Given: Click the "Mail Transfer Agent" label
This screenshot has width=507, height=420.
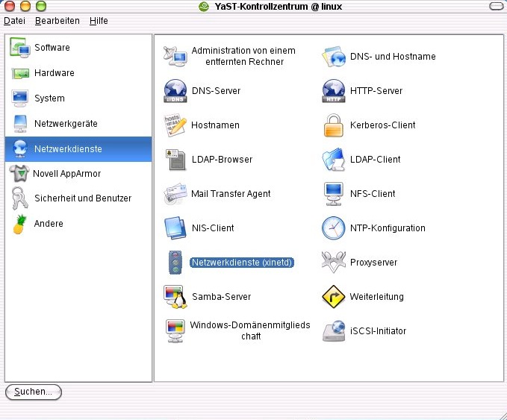Looking at the screenshot, I should (231, 193).
